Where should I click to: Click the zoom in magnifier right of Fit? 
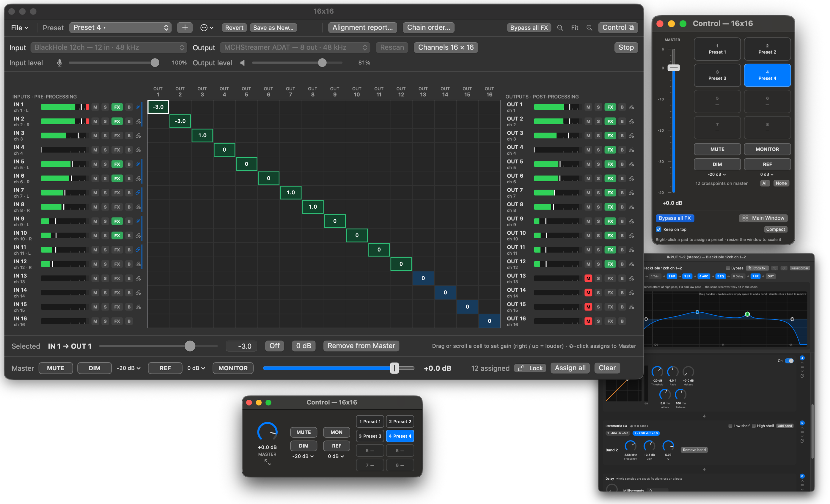point(589,28)
